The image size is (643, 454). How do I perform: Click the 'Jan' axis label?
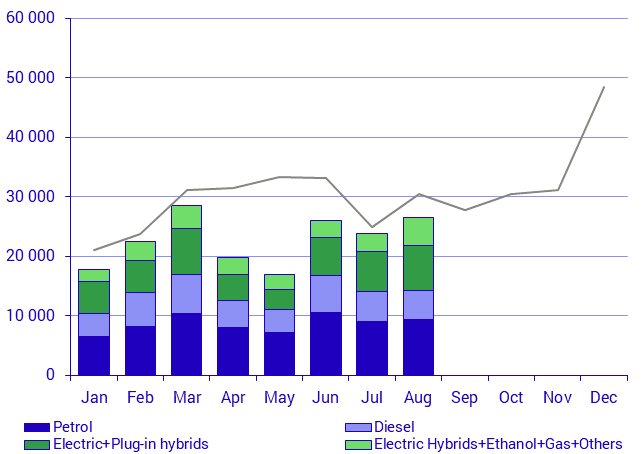coord(94,397)
